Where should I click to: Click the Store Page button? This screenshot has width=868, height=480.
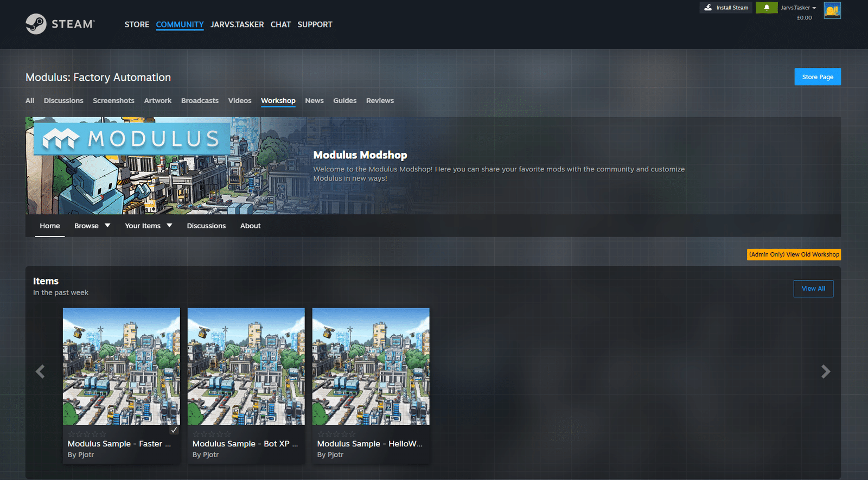(818, 77)
